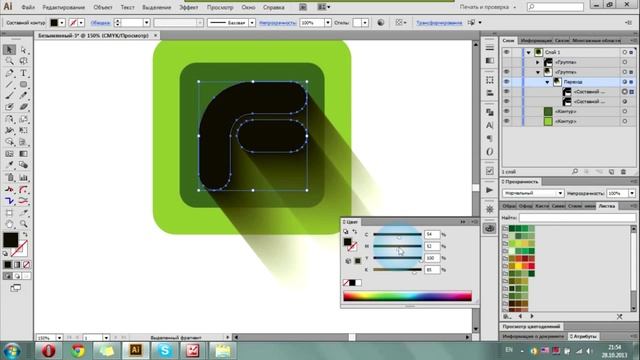Select the Hand tool
The height and width of the screenshot is (360, 640).
pyautogui.click(x=9, y=224)
